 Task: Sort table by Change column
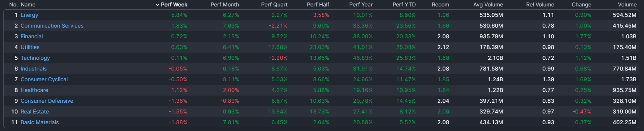pyautogui.click(x=581, y=5)
